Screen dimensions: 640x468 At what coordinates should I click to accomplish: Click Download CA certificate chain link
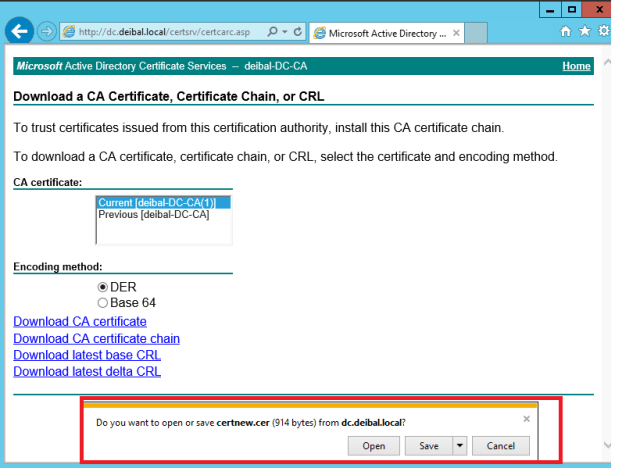coord(96,339)
